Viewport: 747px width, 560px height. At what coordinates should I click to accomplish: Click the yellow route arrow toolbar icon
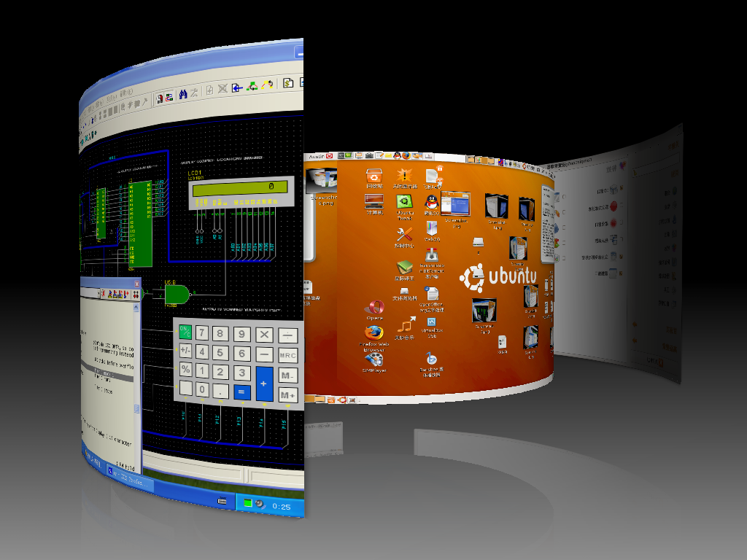point(267,85)
